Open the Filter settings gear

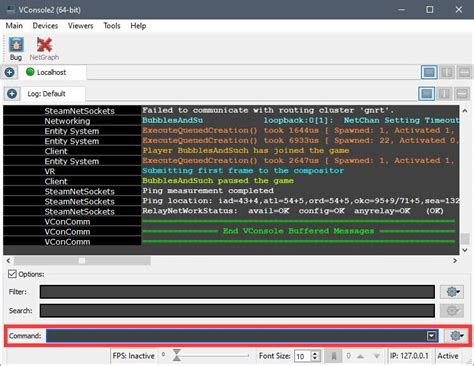(x=452, y=292)
